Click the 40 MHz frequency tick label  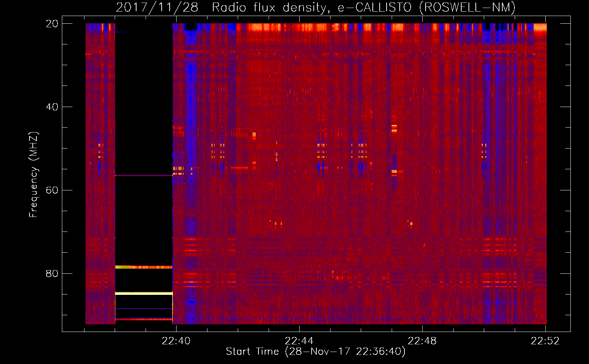(52, 107)
